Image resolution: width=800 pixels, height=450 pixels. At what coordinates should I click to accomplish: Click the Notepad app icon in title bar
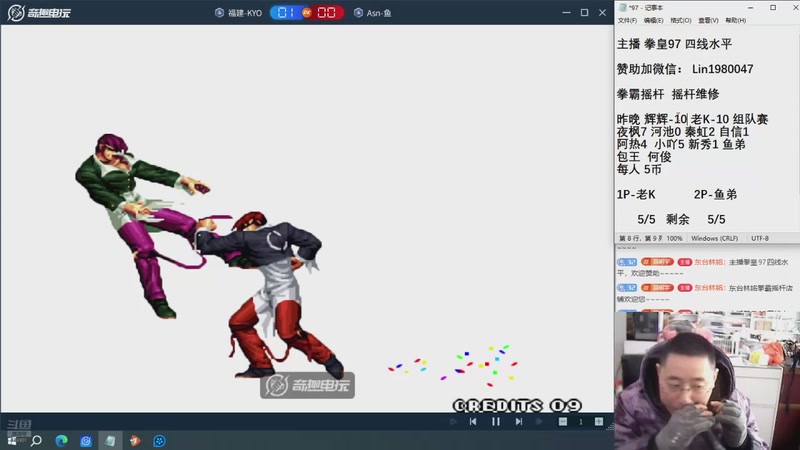point(622,8)
